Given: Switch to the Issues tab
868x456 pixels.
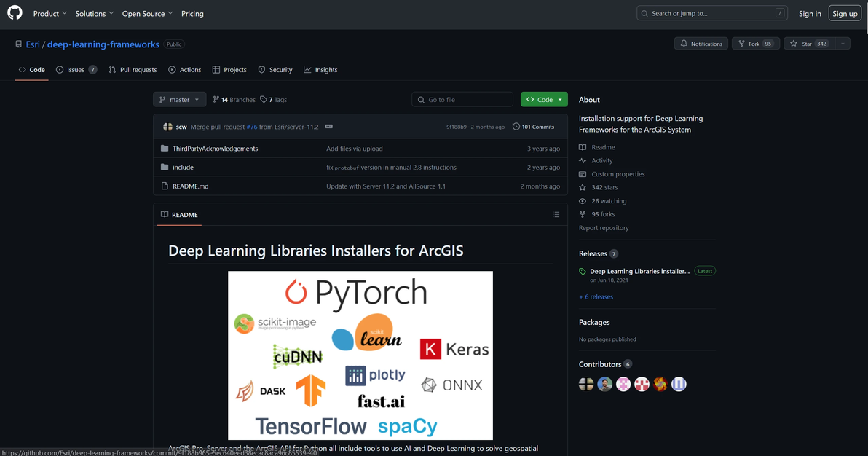Looking at the screenshot, I should (x=76, y=70).
